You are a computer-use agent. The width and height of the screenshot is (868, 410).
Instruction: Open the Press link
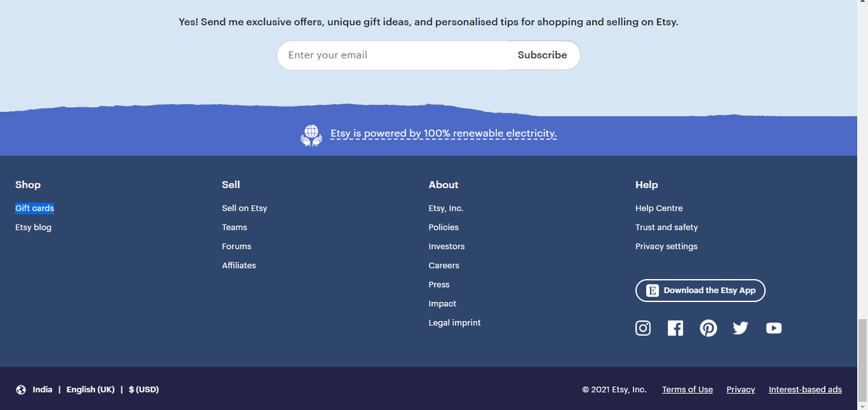(x=439, y=284)
